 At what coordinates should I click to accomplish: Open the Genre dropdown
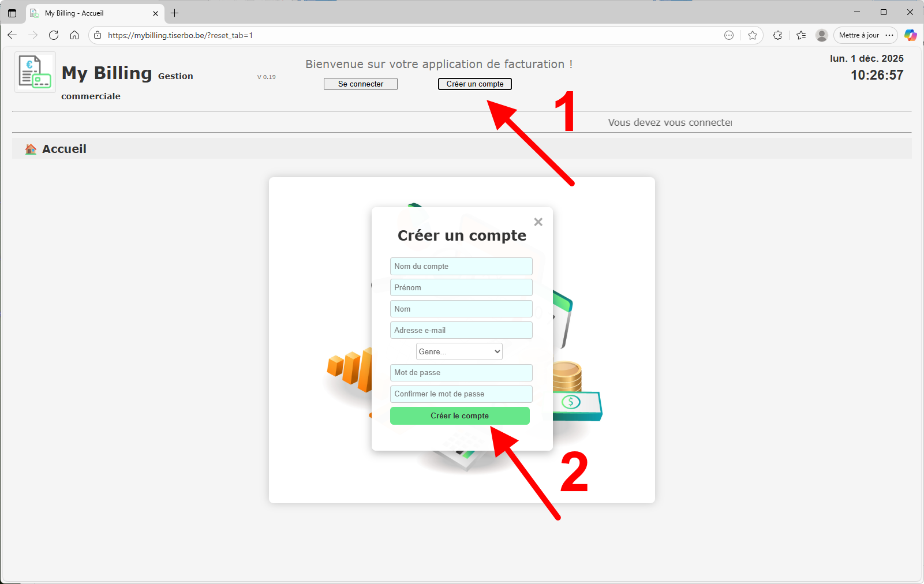click(x=459, y=351)
